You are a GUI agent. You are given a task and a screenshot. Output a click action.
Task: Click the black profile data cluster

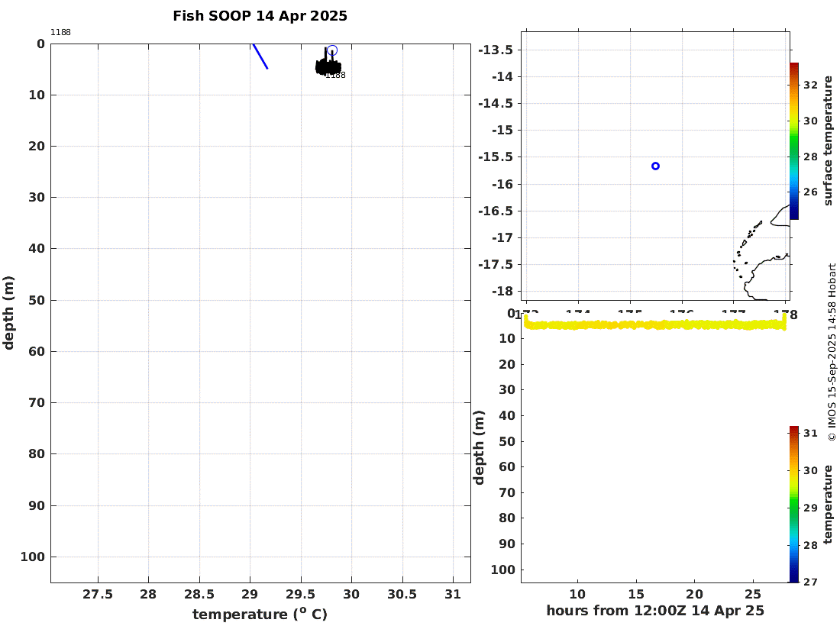[x=328, y=66]
